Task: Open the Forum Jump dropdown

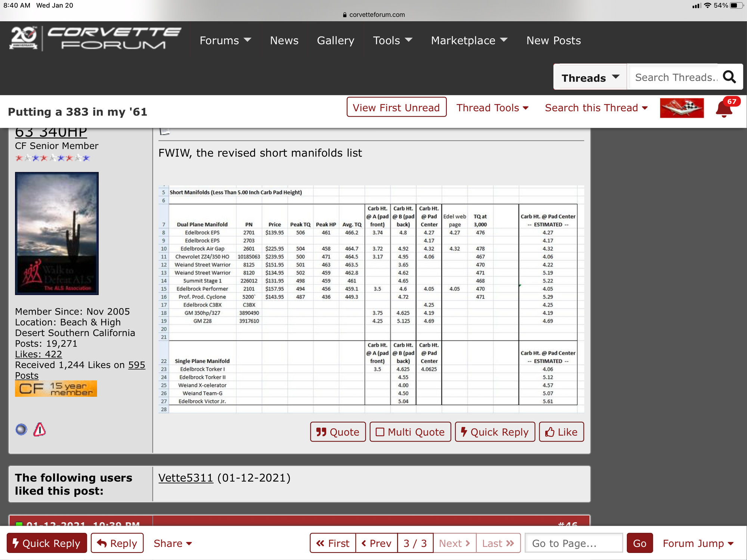Action: [698, 543]
